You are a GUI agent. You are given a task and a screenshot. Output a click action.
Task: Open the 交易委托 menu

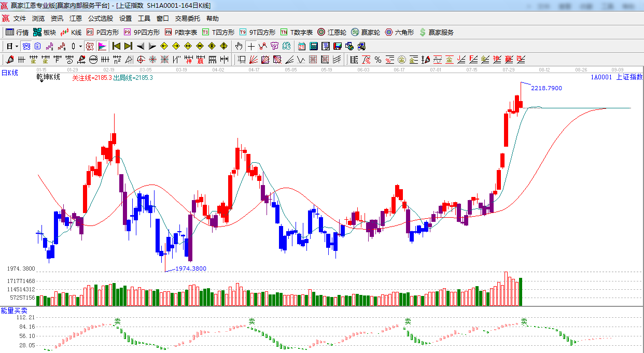coord(187,19)
